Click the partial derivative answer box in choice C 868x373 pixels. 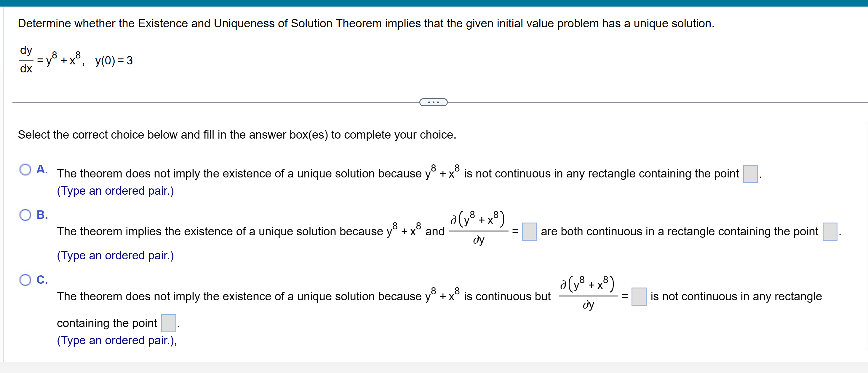pyautogui.click(x=639, y=296)
